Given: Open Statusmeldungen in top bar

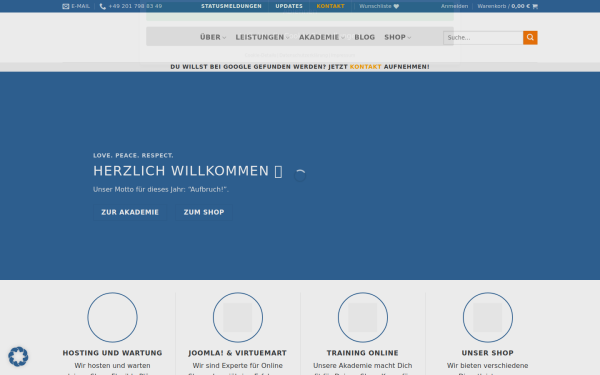Looking at the screenshot, I should point(232,6).
